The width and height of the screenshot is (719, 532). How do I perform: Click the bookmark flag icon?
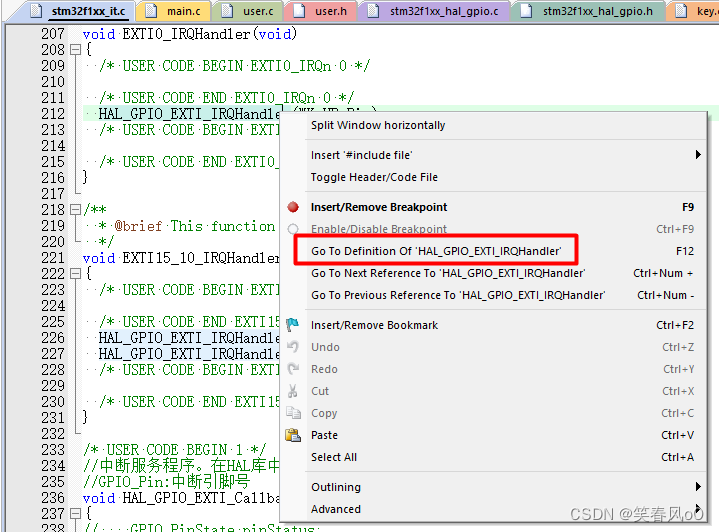pyautogui.click(x=293, y=325)
